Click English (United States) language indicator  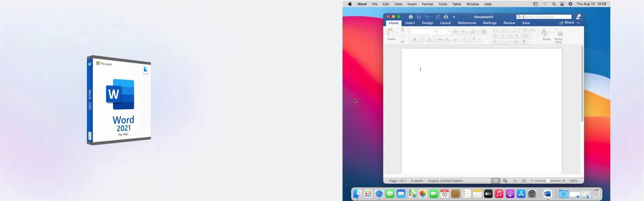(x=445, y=181)
